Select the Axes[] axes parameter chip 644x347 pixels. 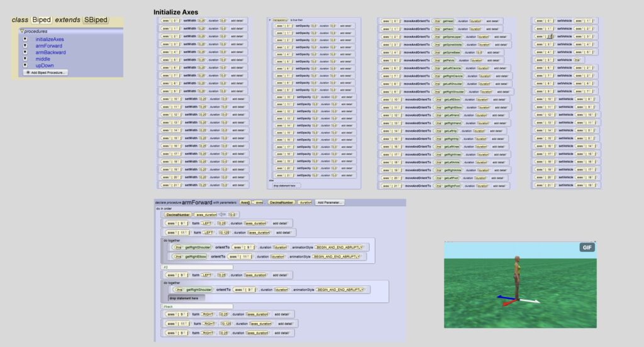(x=252, y=203)
